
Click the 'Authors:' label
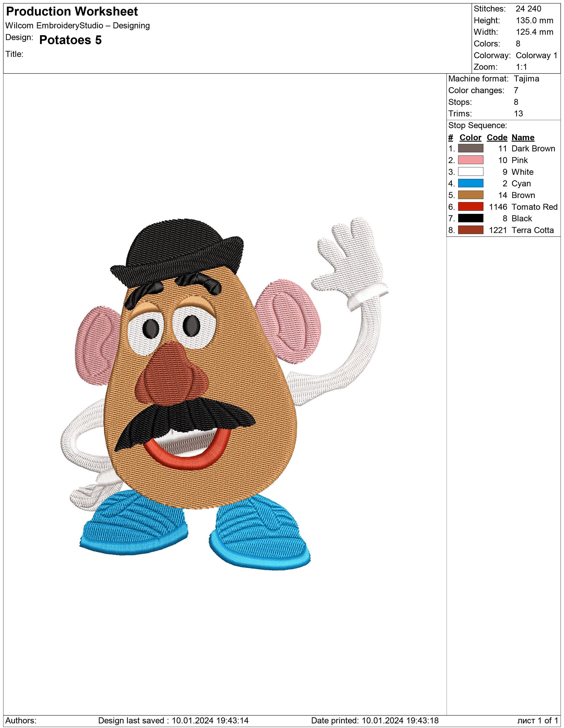(x=21, y=720)
